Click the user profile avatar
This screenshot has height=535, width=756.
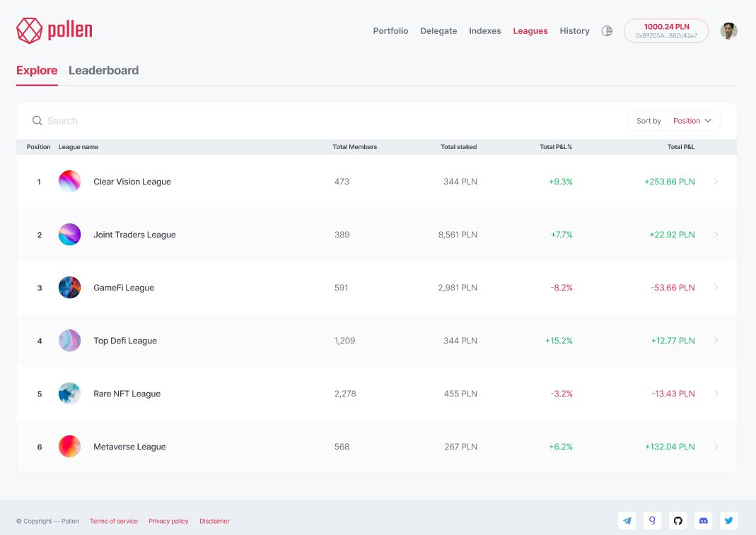(728, 30)
